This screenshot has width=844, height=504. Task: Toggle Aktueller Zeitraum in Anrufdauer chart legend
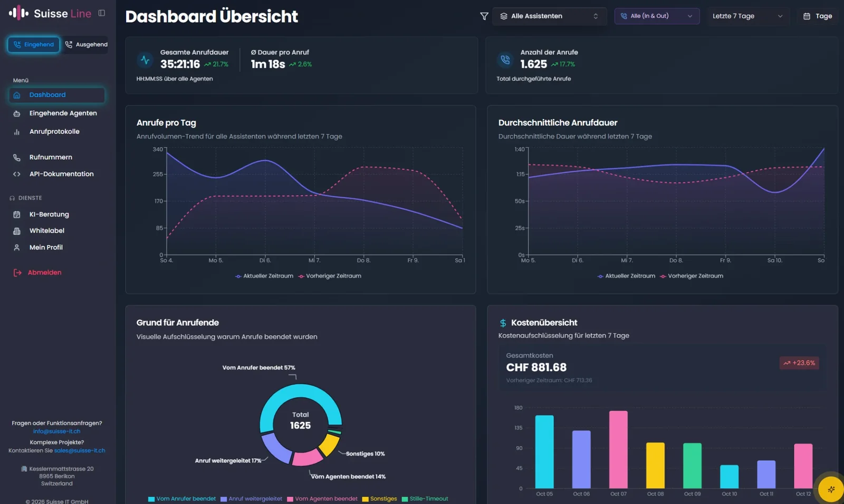coord(626,276)
